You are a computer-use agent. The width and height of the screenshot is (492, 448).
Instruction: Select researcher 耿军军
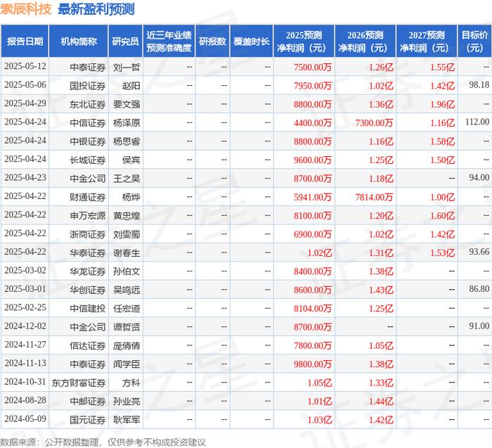pyautogui.click(x=127, y=419)
